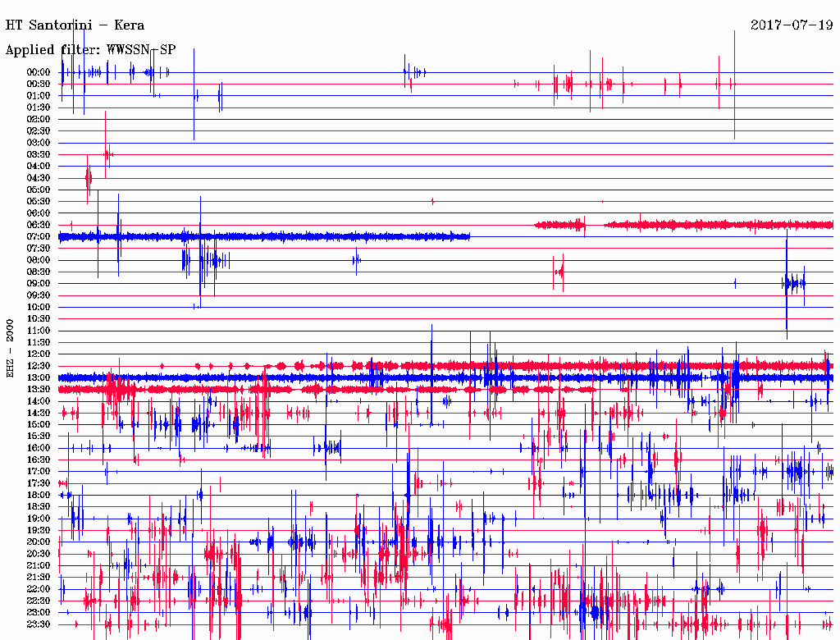Select the 13:00 time label
This screenshot has height=640, width=840.
tap(39, 377)
